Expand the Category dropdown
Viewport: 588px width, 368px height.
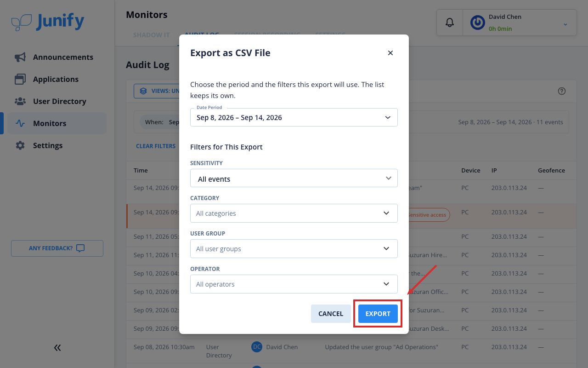(294, 213)
